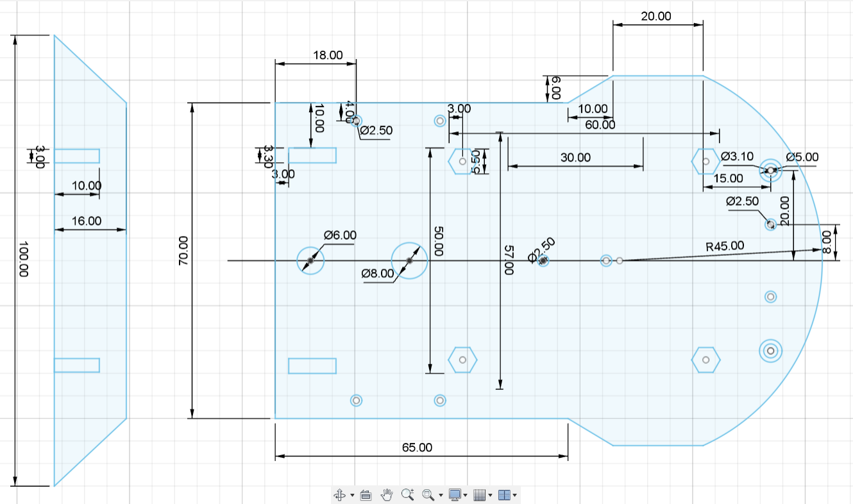Select the 15.00 dimension label
This screenshot has width=853, height=504.
click(728, 178)
